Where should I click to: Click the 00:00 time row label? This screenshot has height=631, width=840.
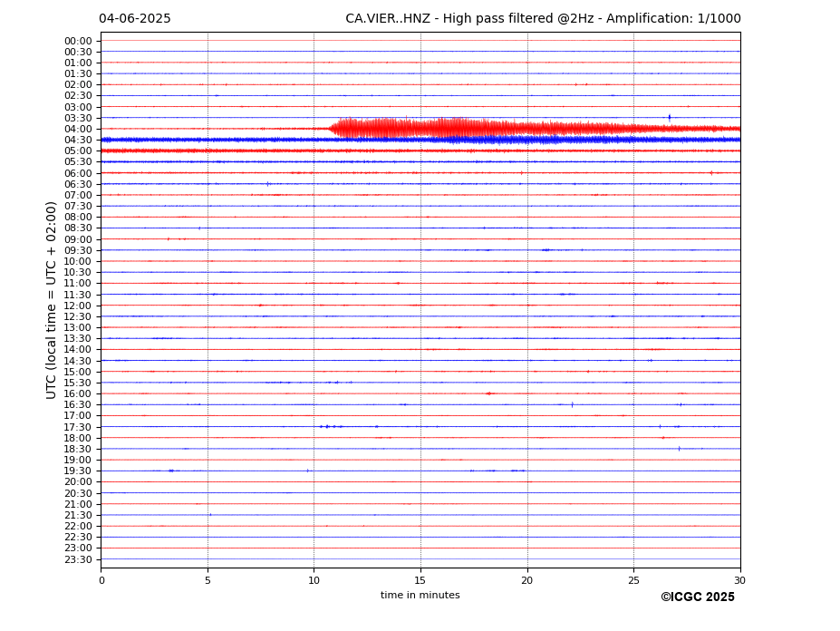tap(78, 42)
